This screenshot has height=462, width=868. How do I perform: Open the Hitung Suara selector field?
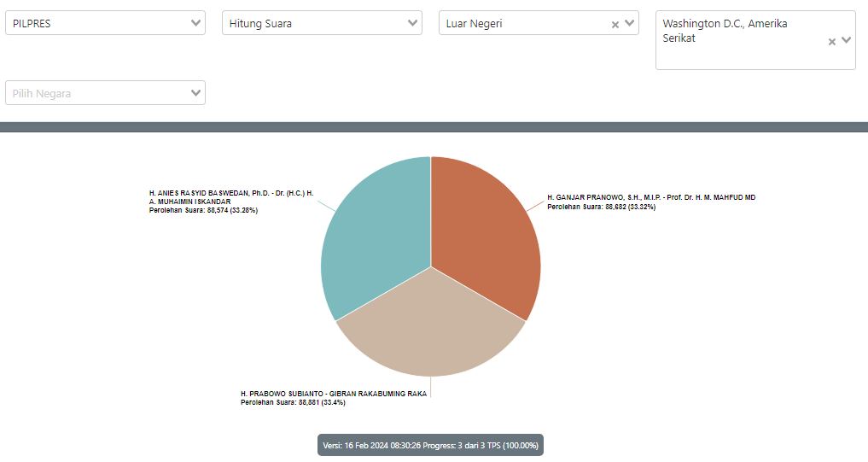[x=312, y=23]
